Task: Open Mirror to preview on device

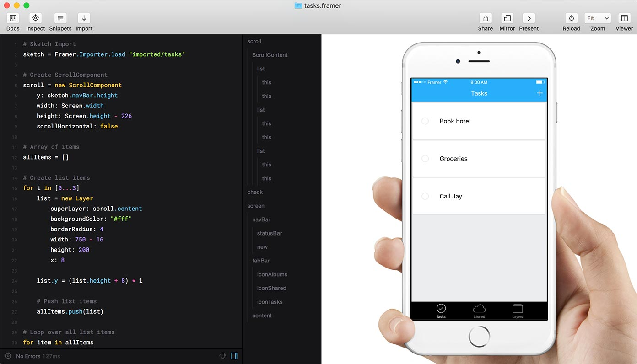Action: coord(507,21)
